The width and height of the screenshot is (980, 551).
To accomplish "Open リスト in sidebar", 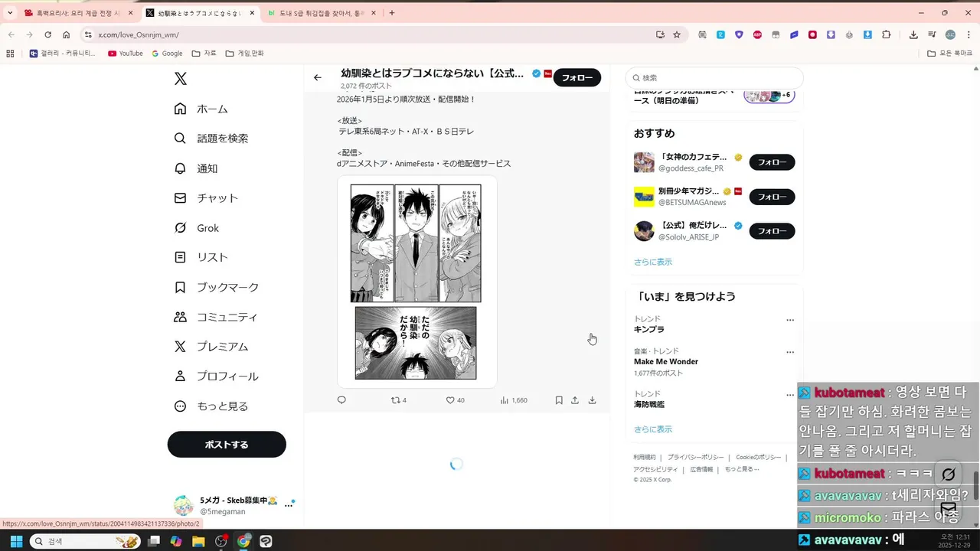I will tap(202, 258).
